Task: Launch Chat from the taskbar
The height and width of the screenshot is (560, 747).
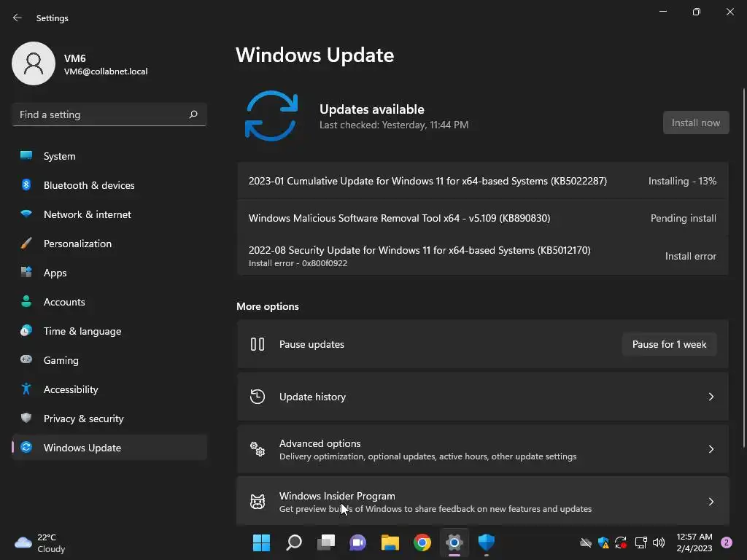Action: click(x=357, y=542)
